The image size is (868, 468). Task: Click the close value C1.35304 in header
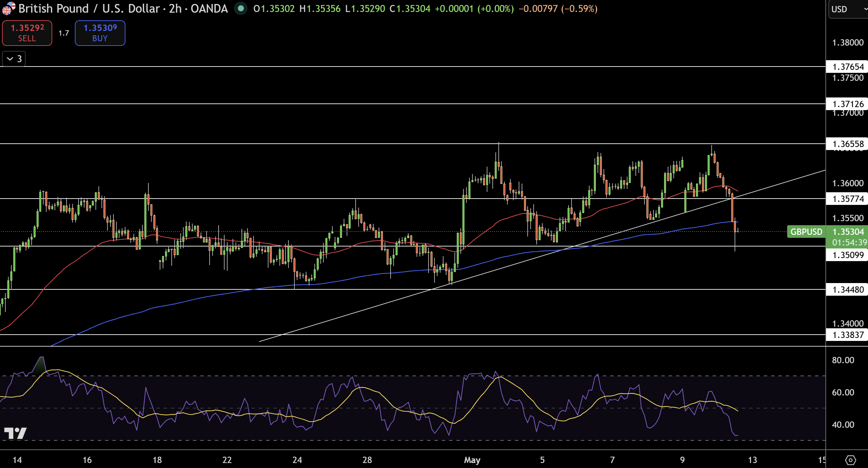[410, 8]
